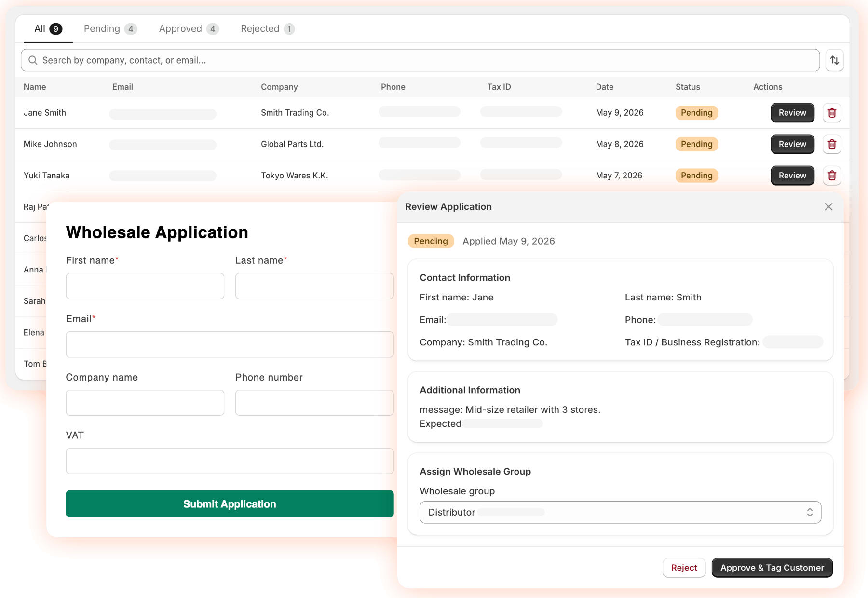Click the May 7, 2026 date cell
This screenshot has width=868, height=598.
tap(619, 176)
